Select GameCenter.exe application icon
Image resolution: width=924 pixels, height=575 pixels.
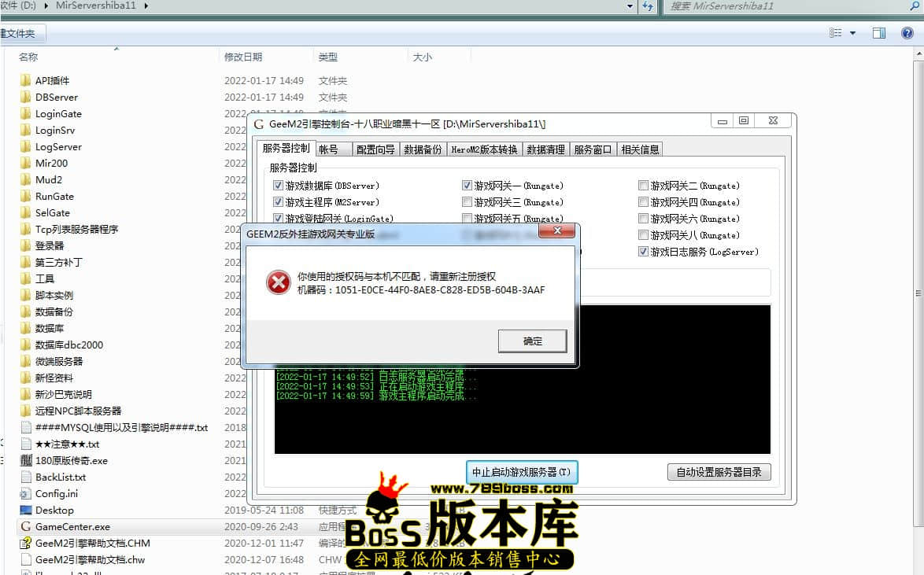point(25,526)
